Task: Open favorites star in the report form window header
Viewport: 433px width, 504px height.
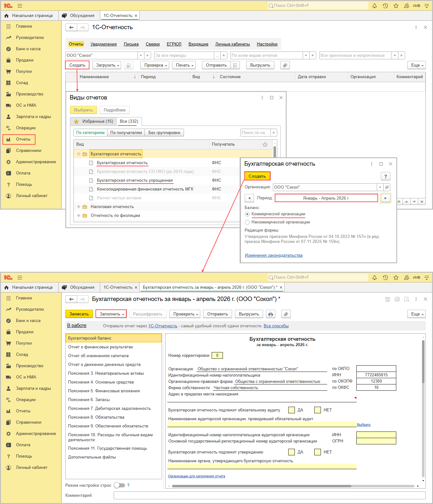Action: tap(396, 277)
